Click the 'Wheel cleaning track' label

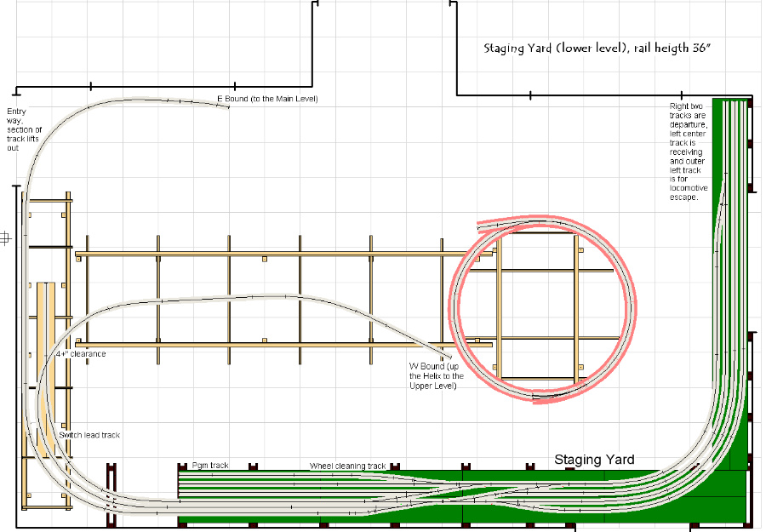348,466
